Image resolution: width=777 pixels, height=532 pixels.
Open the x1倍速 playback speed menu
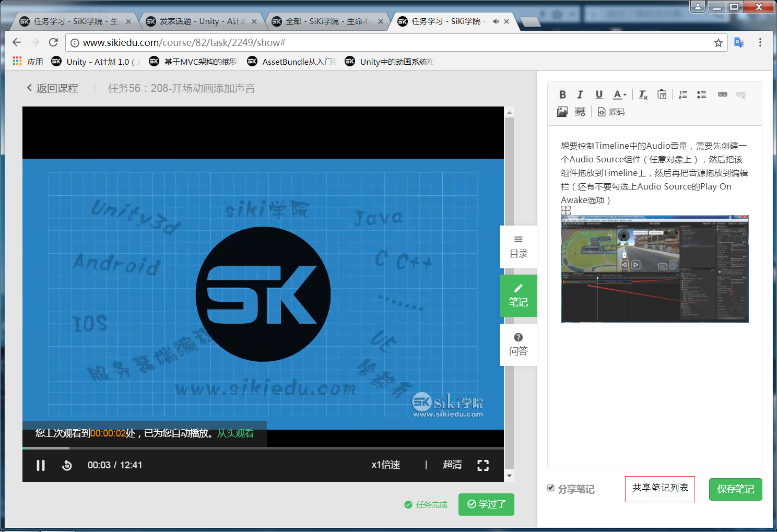click(x=386, y=465)
